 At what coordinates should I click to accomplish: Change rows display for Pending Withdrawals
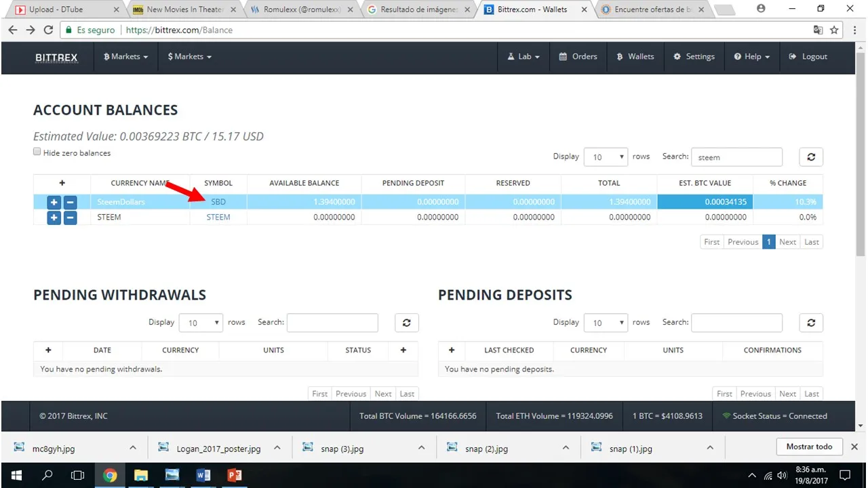click(201, 323)
